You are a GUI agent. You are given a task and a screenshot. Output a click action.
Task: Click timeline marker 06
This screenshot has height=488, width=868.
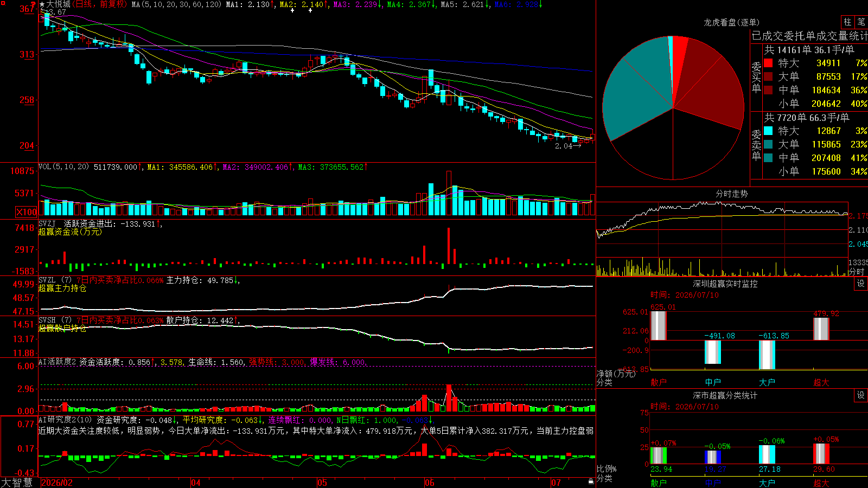click(430, 483)
